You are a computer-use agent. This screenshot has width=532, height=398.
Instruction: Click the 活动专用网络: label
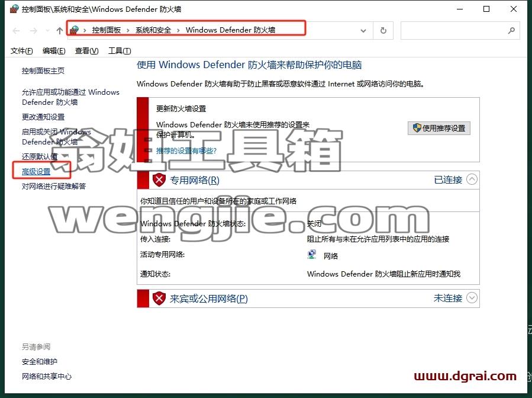click(162, 254)
